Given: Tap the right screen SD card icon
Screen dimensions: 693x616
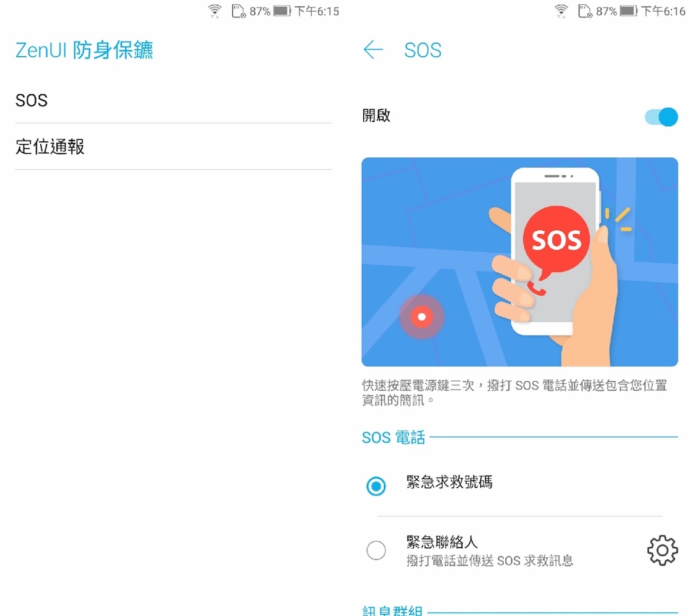Looking at the screenshot, I should pyautogui.click(x=585, y=10).
